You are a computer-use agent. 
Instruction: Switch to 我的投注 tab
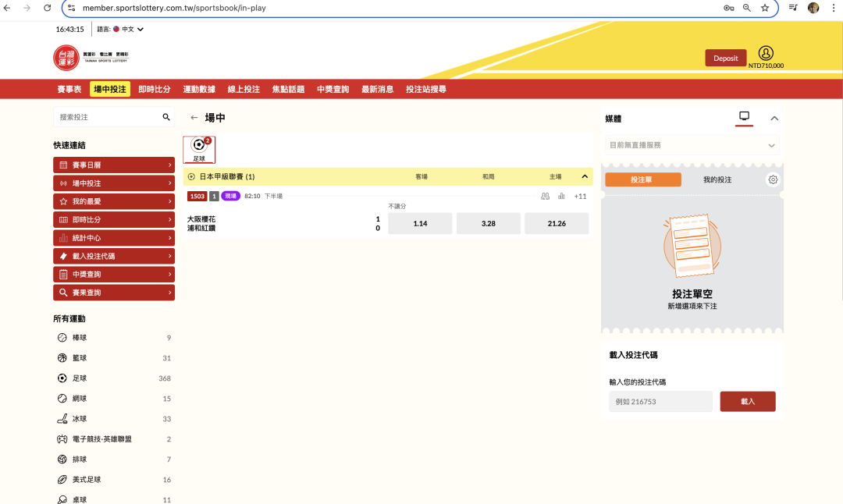717,179
